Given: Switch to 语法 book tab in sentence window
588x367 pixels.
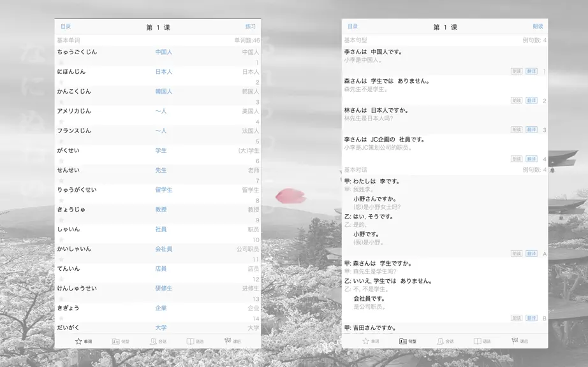Looking at the screenshot, I should pos(482,341).
